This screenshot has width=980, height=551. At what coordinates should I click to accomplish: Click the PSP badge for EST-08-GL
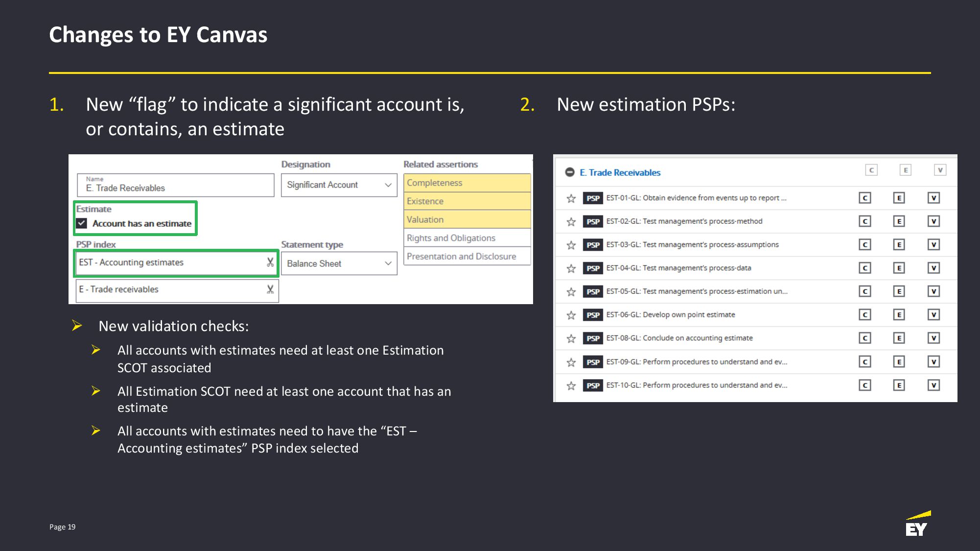pos(593,338)
